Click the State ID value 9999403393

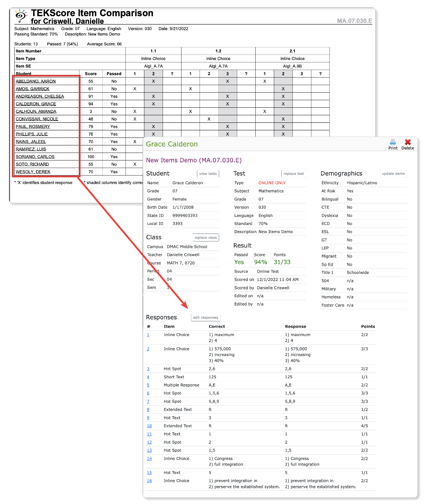(185, 216)
